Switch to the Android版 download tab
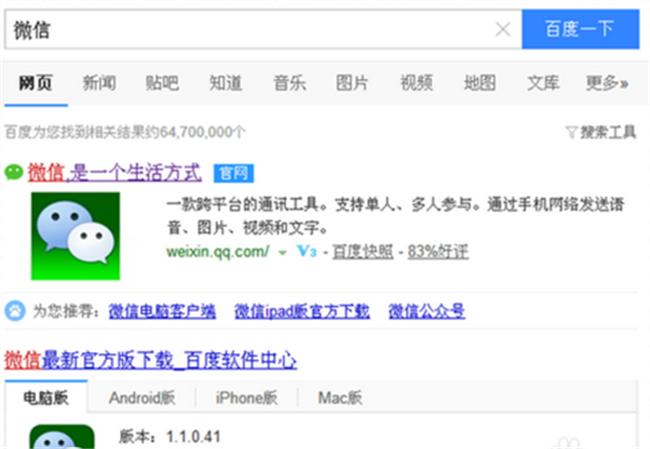650x449 pixels. coord(142,398)
